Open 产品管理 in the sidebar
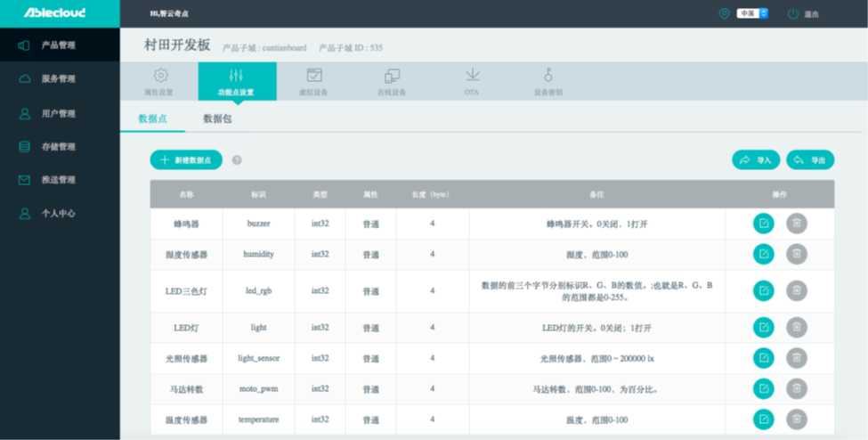The image size is (868, 440). pos(60,45)
